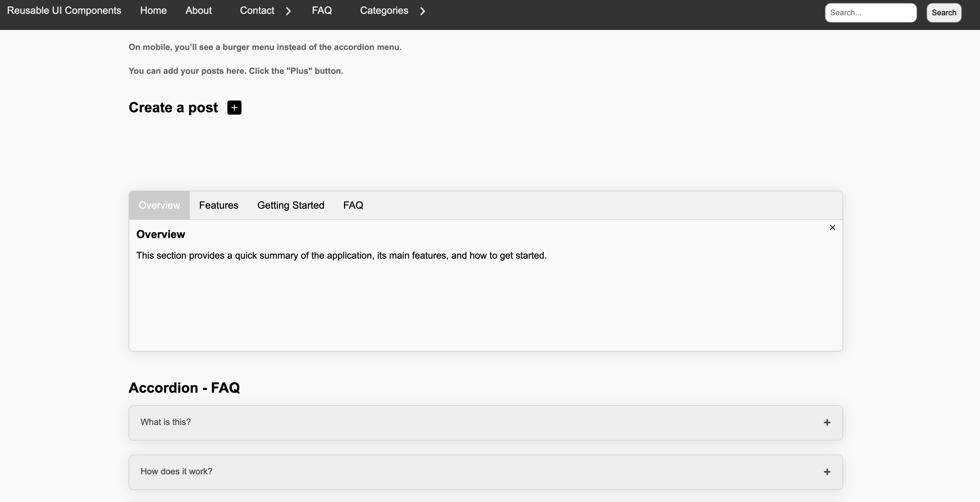Image resolution: width=980 pixels, height=502 pixels.
Task: Expand the Contact submenu chevron
Action: coord(288,11)
